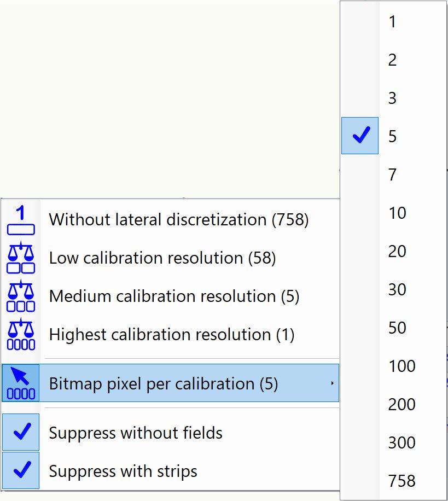The image size is (448, 501).
Task: Click the Without lateral discretization icon
Action: tap(21, 220)
